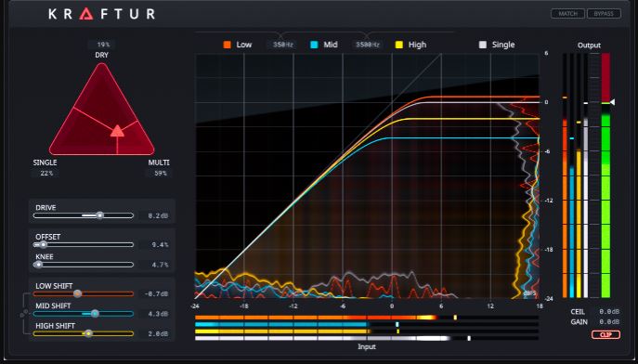638x364 pixels.
Task: Click the LOW SHIFT slider handle
Action: [77, 293]
